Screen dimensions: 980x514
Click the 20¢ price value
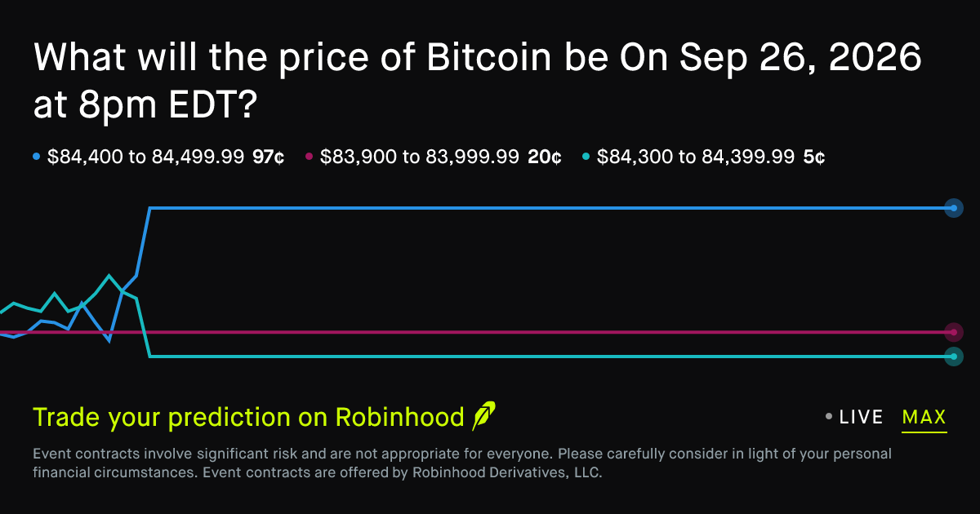(545, 157)
